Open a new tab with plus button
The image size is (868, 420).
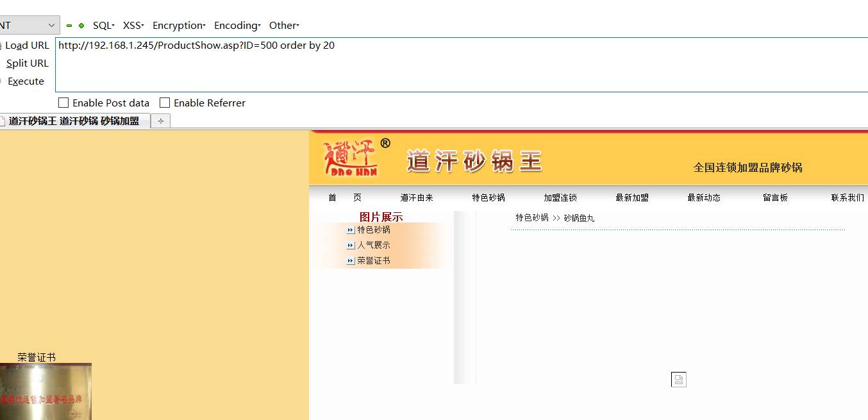(x=161, y=121)
